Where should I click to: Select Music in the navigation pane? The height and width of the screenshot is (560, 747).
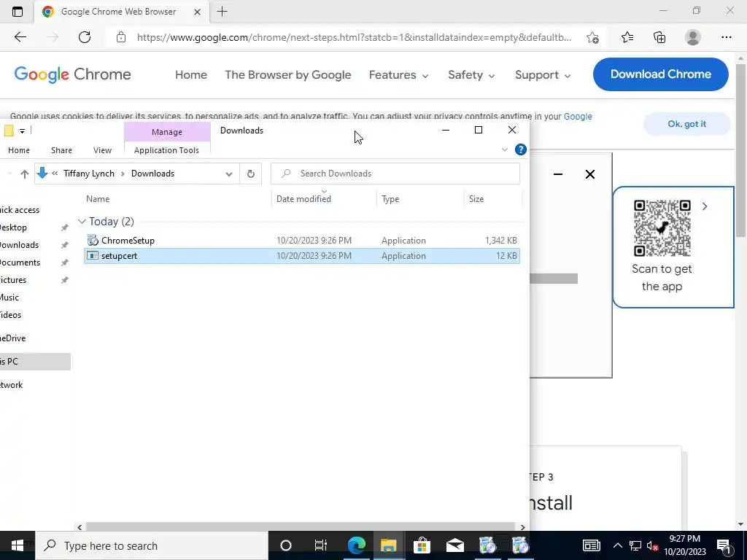pyautogui.click(x=9, y=297)
